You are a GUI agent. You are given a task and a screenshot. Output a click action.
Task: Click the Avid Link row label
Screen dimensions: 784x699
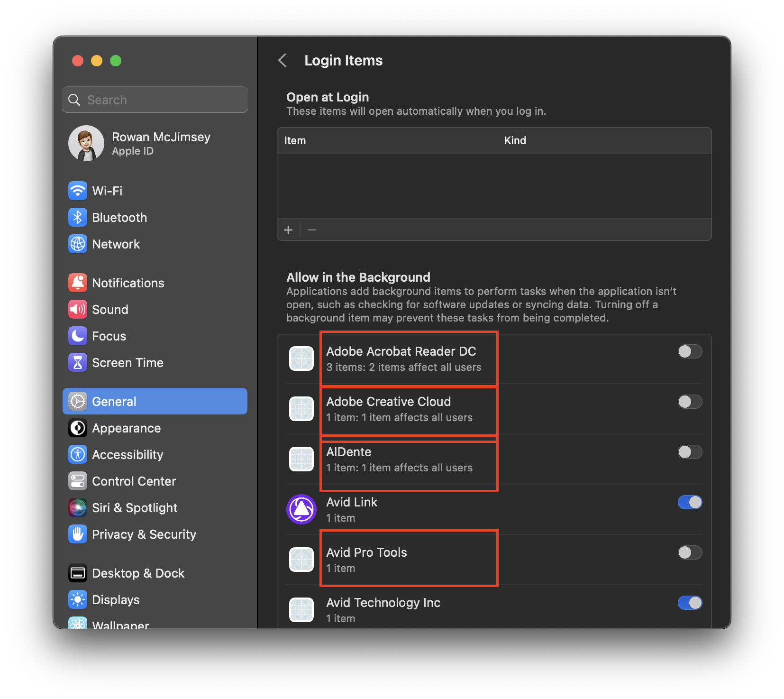pos(352,502)
